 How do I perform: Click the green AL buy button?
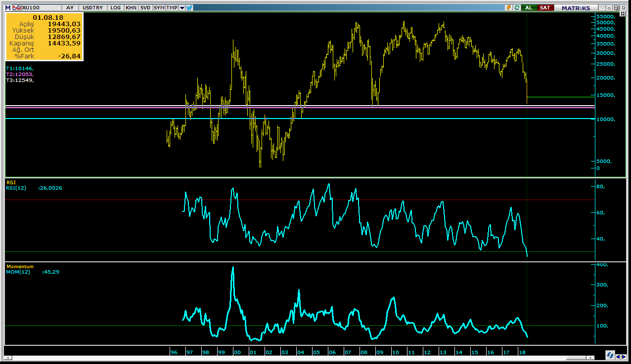click(529, 7)
